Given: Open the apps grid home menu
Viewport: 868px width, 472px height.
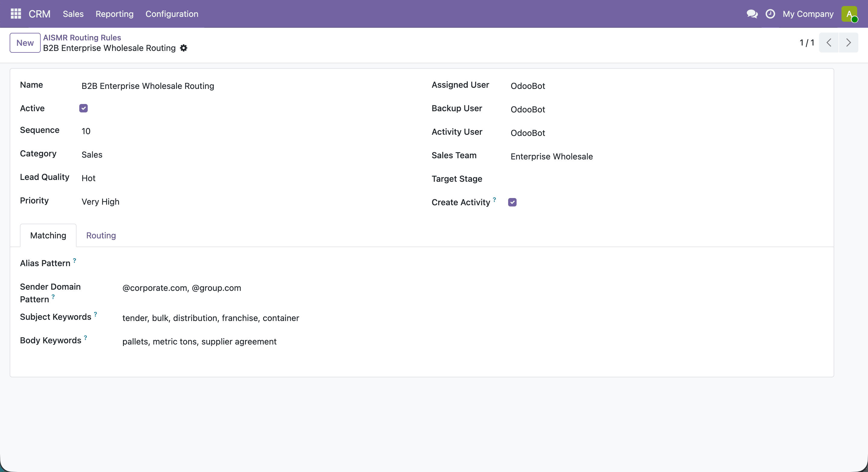Looking at the screenshot, I should [x=16, y=14].
